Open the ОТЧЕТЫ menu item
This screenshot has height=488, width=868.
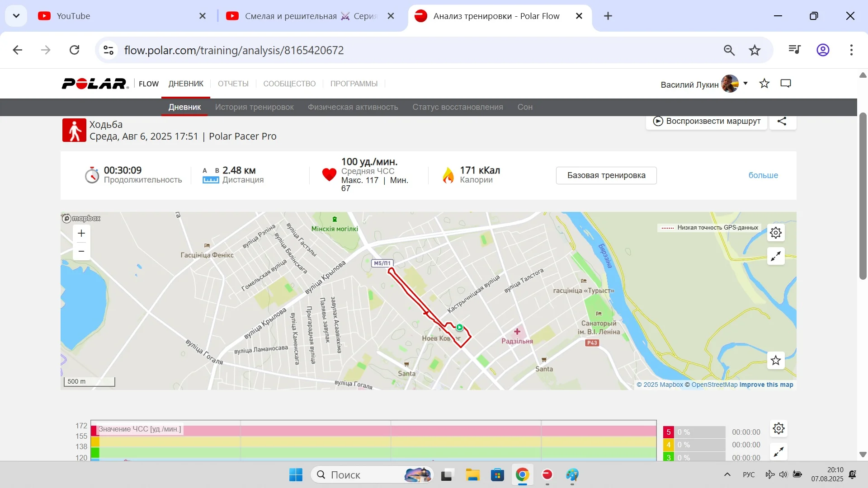[x=233, y=84]
